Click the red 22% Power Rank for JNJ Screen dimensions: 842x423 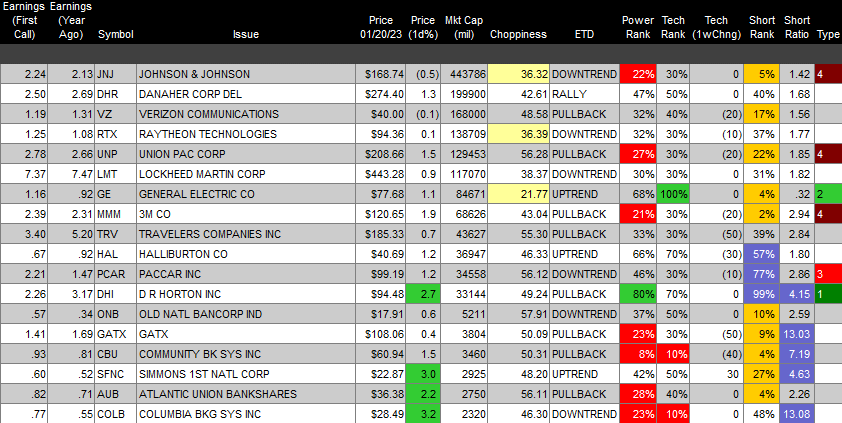click(x=638, y=74)
